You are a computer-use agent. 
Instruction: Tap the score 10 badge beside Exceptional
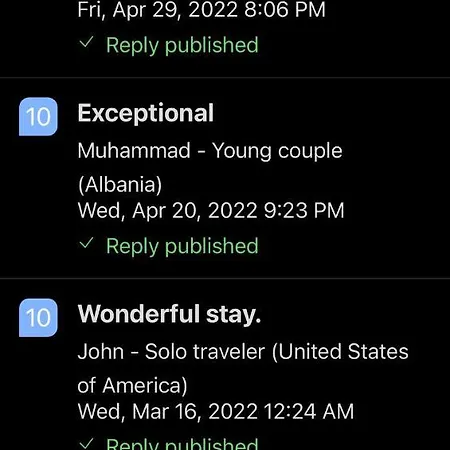38,117
